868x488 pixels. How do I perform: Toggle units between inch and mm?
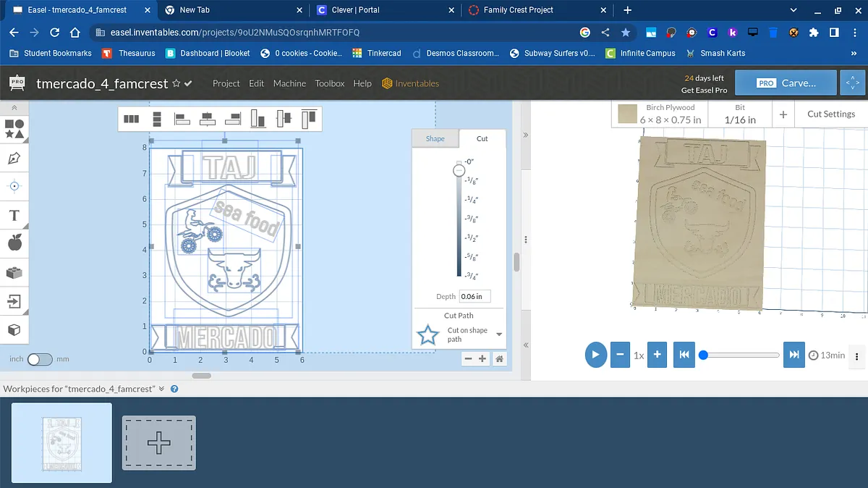40,359
